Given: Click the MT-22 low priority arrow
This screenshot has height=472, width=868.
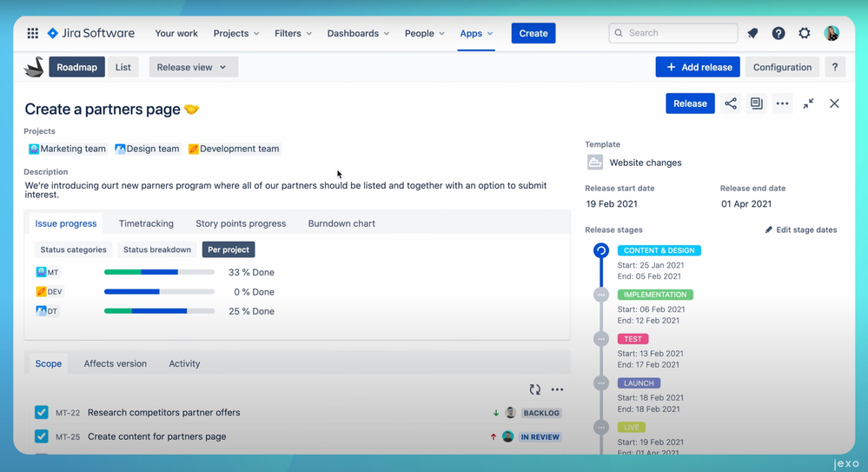Looking at the screenshot, I should (x=495, y=413).
